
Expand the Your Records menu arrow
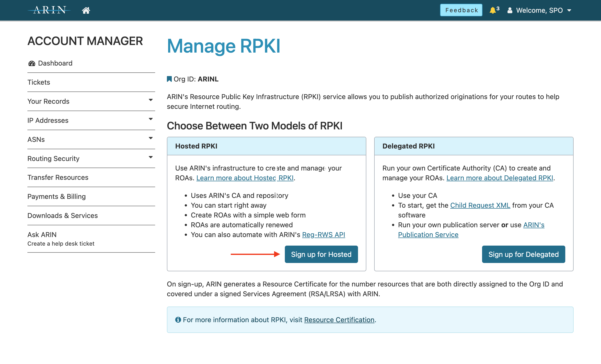[x=151, y=100]
